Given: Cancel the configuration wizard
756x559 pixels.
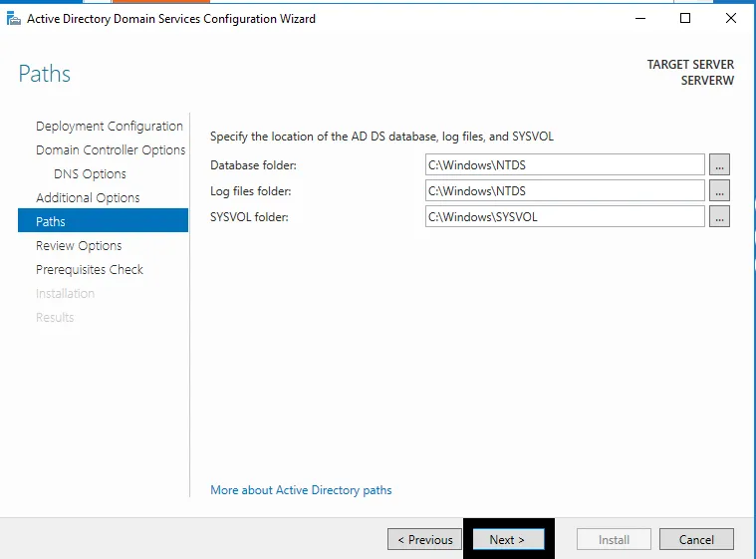Looking at the screenshot, I should click(x=696, y=539).
